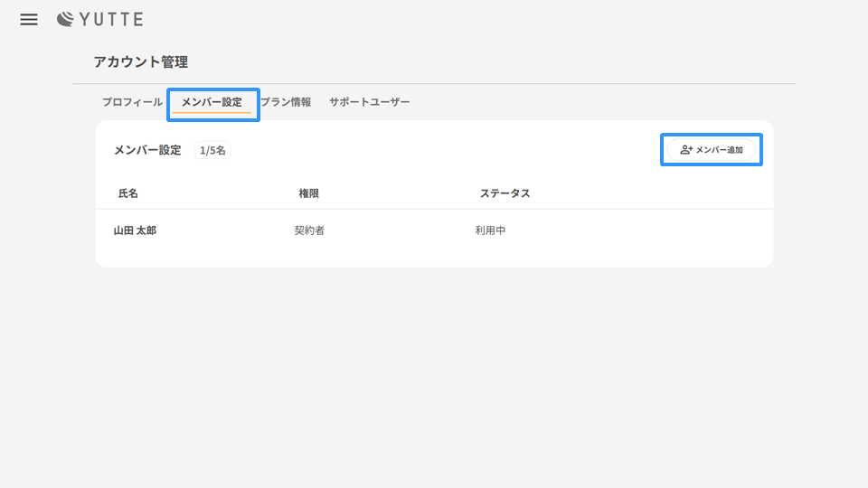Go to the サポートユーザー tab
868x488 pixels.
point(369,102)
